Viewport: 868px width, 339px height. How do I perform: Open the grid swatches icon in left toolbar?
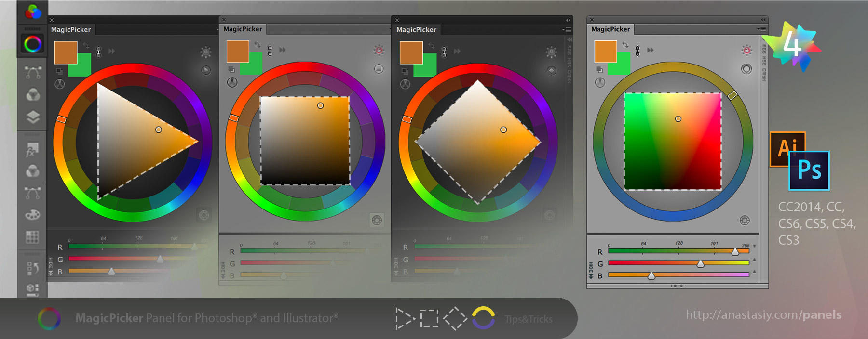point(32,236)
